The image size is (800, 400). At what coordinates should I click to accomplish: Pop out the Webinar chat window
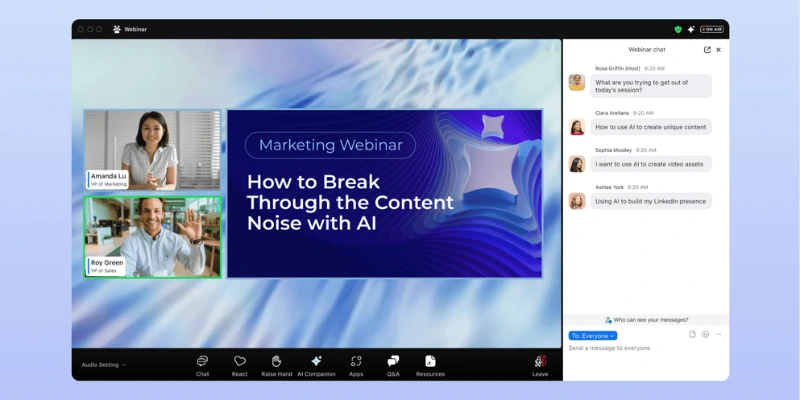pos(707,49)
